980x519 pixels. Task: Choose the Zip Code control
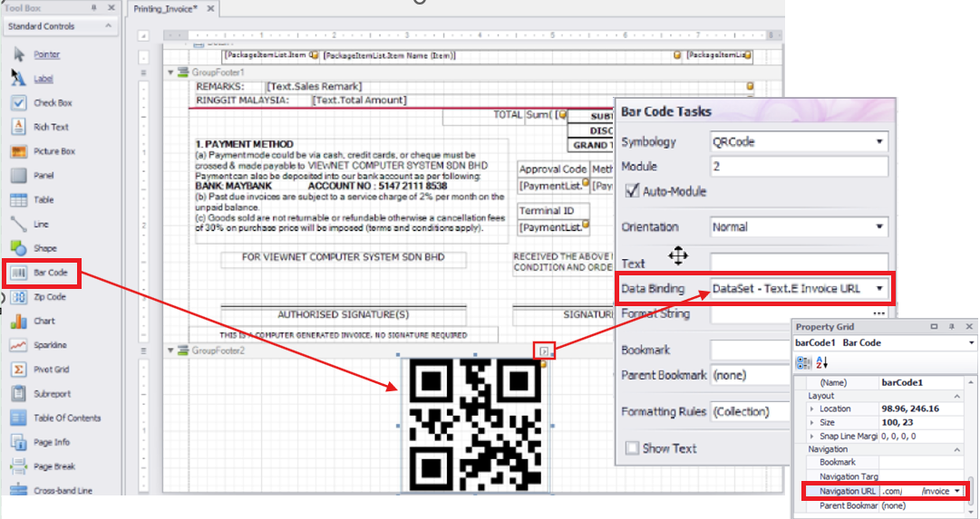[49, 297]
